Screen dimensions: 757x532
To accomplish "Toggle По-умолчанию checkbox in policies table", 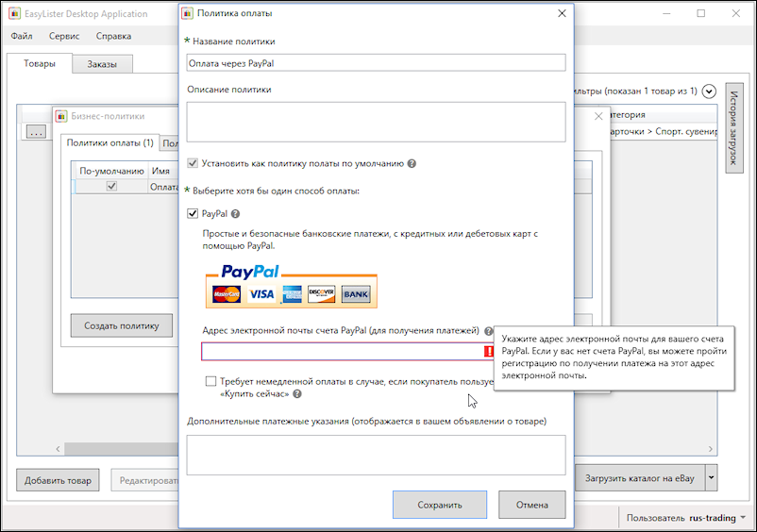I will point(111,186).
